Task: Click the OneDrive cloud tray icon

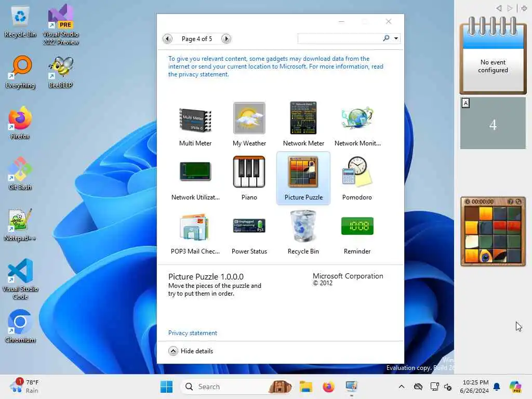Action: click(418, 387)
